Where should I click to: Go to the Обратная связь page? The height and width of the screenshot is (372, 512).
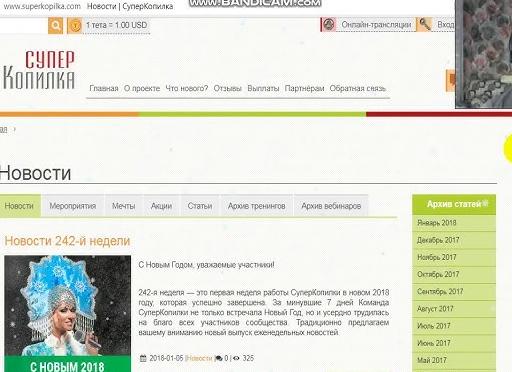[357, 89]
